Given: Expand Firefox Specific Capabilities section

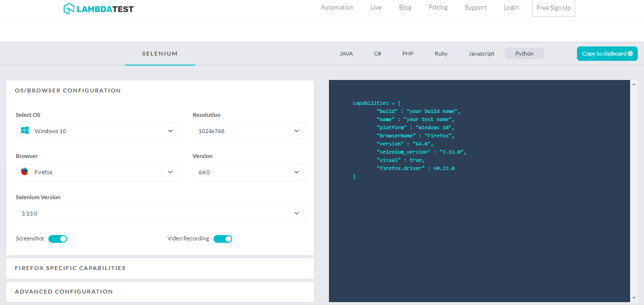Looking at the screenshot, I should point(70,268).
